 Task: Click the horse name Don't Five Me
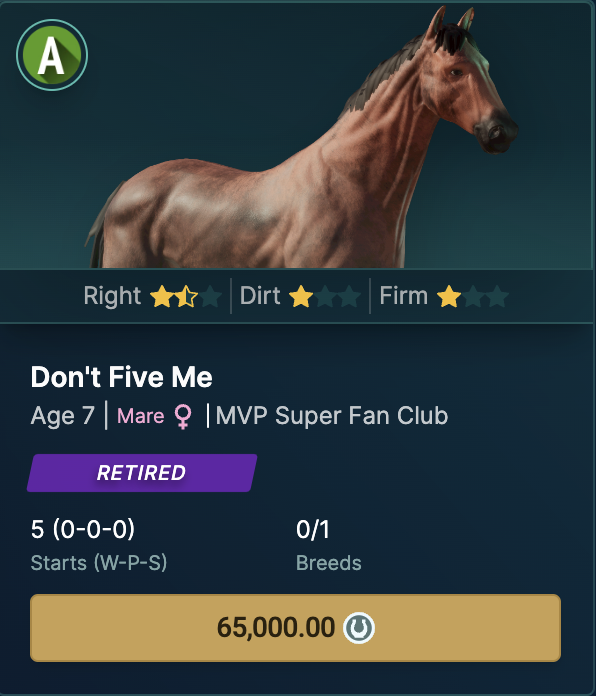point(122,377)
